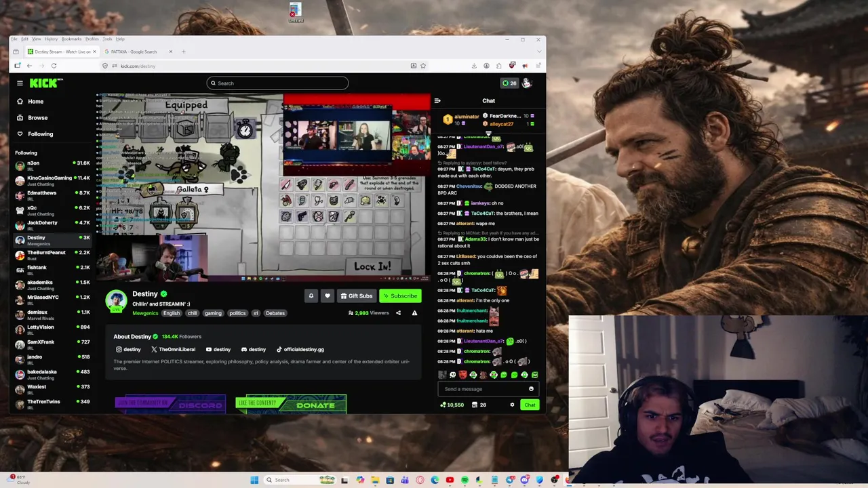Open Following in Kick sidebar

point(40,134)
